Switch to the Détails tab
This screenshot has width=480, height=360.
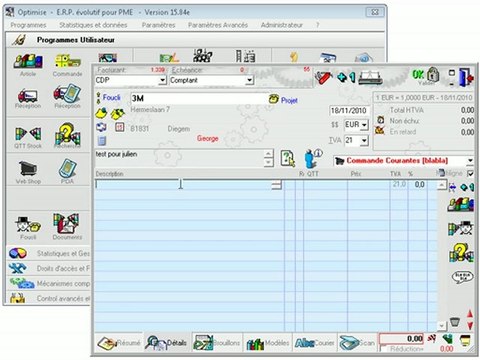[167, 342]
